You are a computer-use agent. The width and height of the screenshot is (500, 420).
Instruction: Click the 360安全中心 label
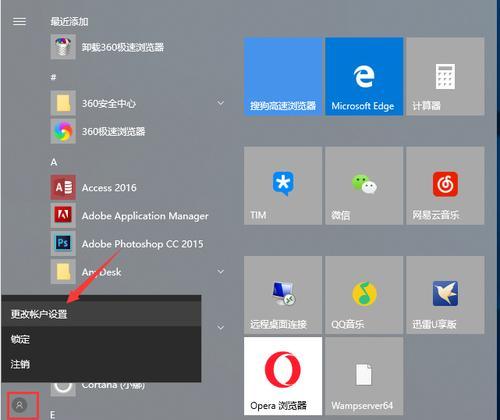pos(109,103)
